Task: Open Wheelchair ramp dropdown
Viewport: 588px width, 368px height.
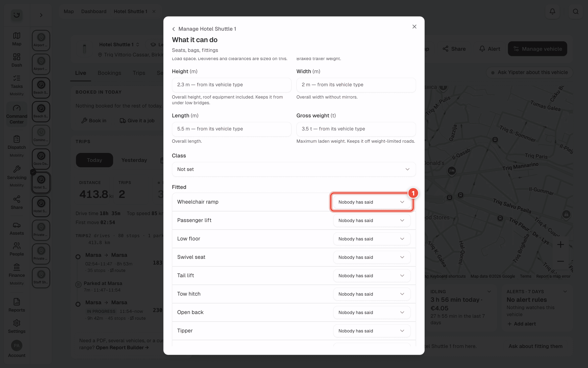Action: pos(372,202)
